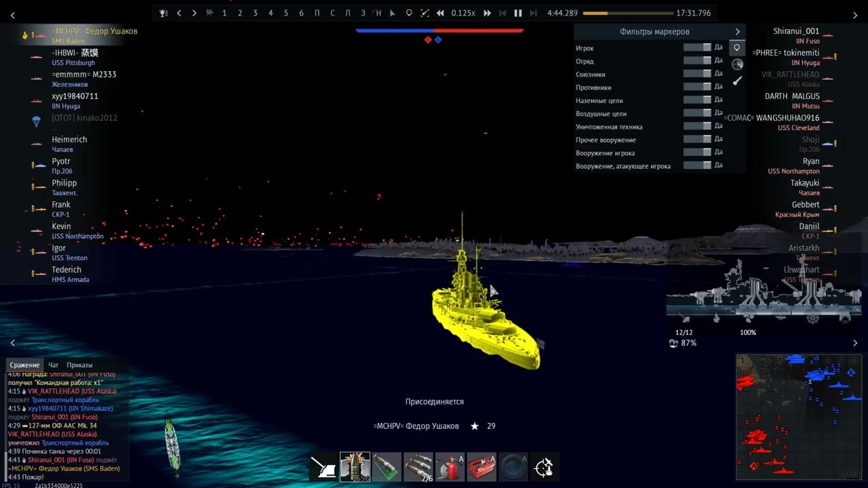Toggle the Уничтоженная техника filter
Viewport: 868px width, 488px height.
tap(697, 126)
